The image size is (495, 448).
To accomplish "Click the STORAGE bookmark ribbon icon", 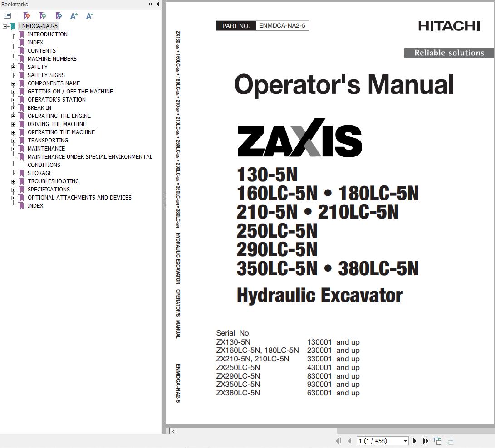I will click(x=21, y=173).
